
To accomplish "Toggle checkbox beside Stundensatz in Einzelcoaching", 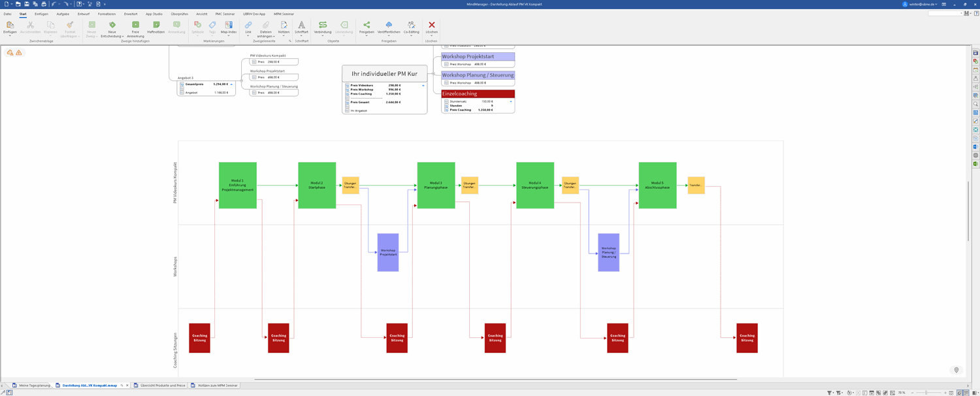I will tap(447, 102).
